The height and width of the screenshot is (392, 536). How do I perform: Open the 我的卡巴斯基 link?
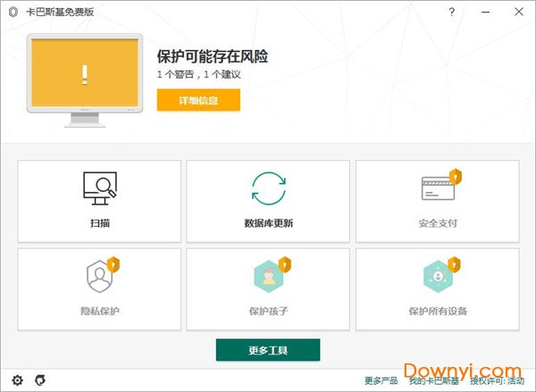tap(435, 381)
